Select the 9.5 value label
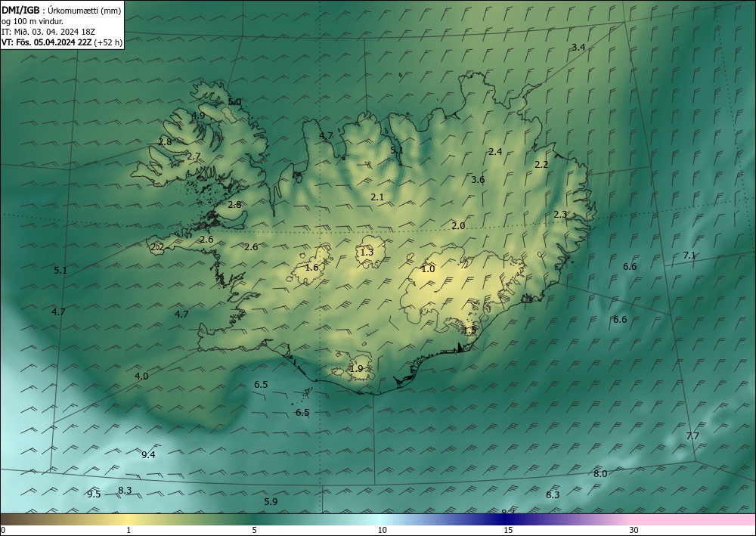 coord(94,494)
